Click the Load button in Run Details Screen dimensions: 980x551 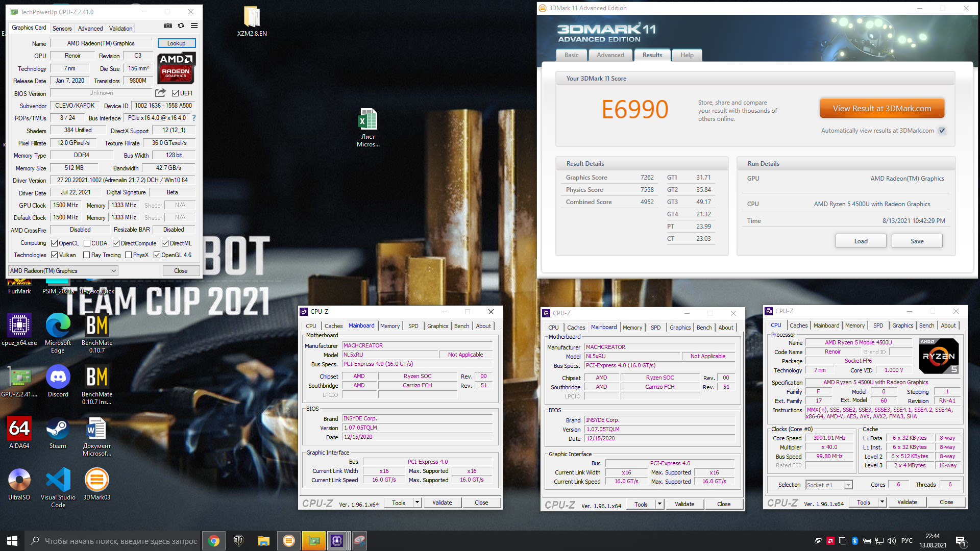[x=861, y=241]
